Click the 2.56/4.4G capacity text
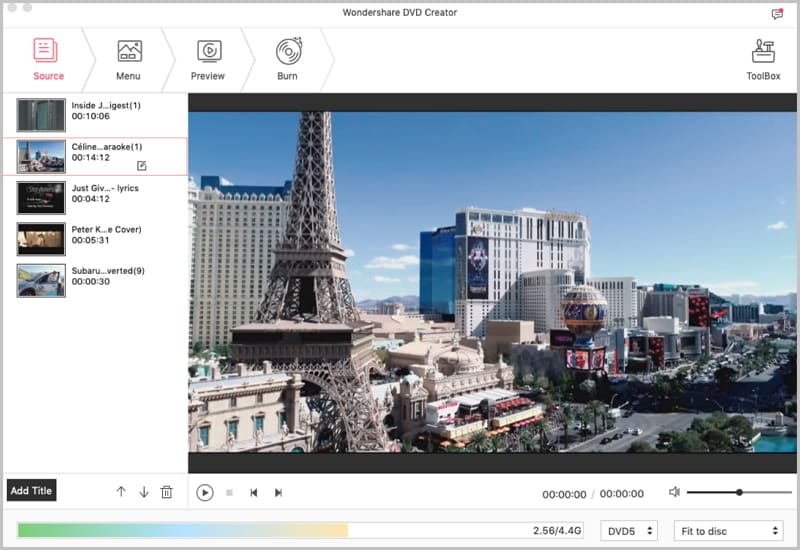Viewport: 800px width, 550px height. 557,531
